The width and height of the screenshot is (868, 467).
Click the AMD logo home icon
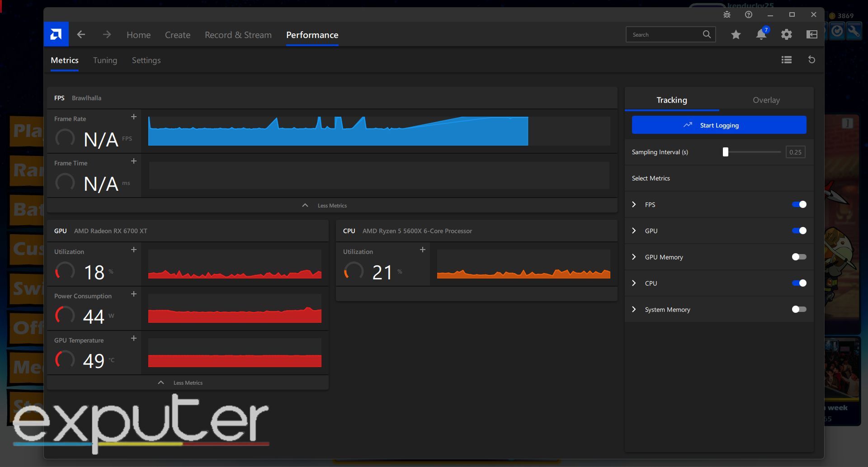(56, 34)
